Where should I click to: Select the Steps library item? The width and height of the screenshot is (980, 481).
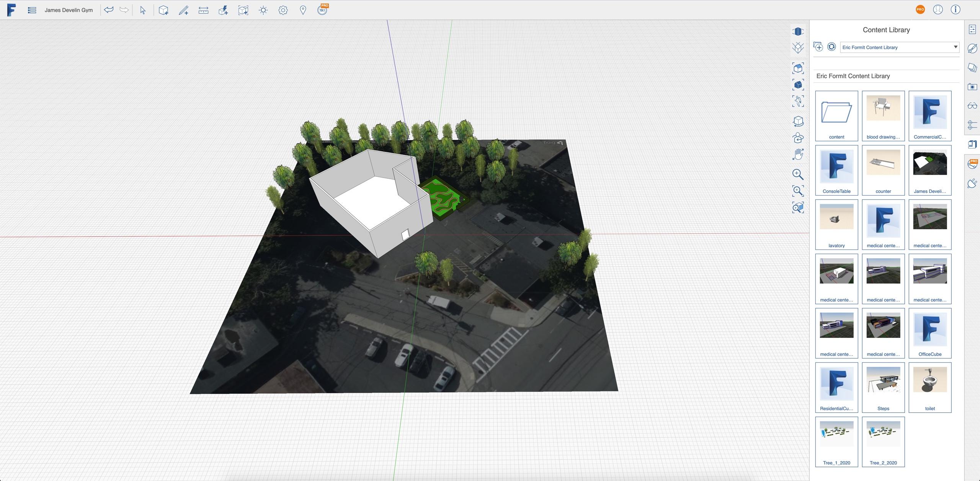tap(883, 388)
